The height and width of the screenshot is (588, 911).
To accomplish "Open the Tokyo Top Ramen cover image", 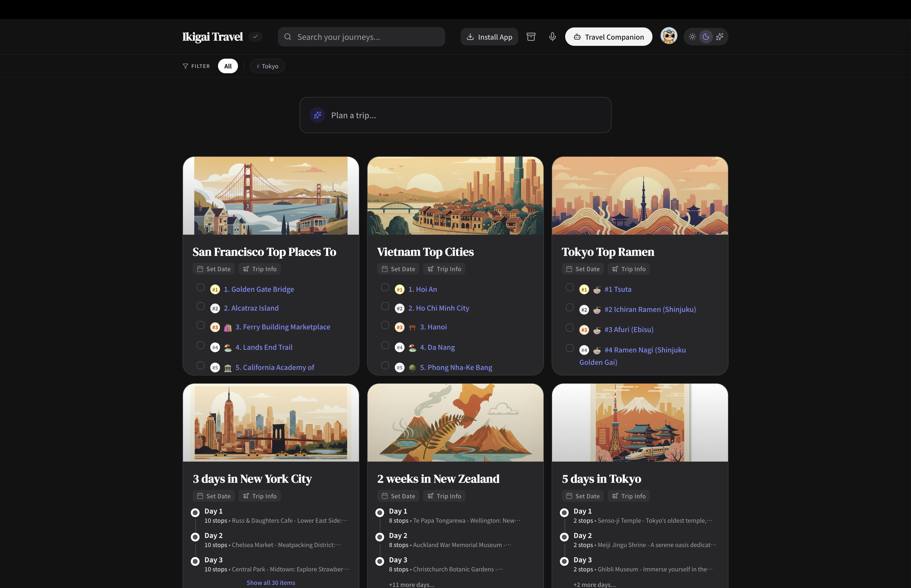I will pos(640,195).
